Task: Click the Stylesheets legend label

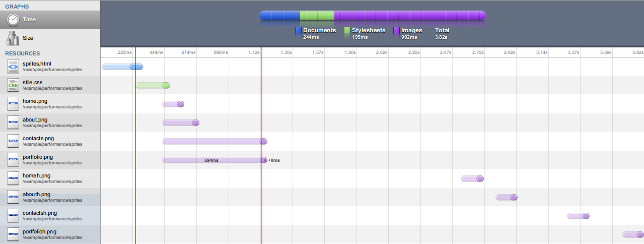Action: (x=369, y=30)
